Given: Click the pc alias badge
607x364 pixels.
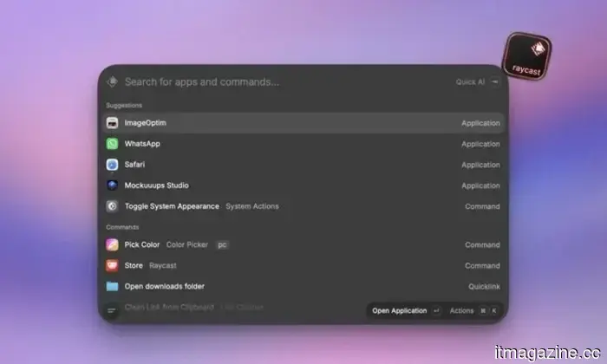Looking at the screenshot, I should click(222, 245).
